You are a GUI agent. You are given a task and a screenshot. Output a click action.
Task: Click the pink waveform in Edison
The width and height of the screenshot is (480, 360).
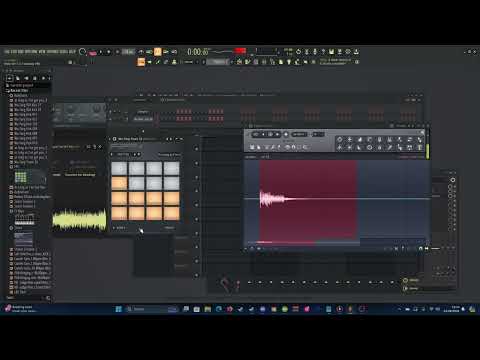coord(273,199)
